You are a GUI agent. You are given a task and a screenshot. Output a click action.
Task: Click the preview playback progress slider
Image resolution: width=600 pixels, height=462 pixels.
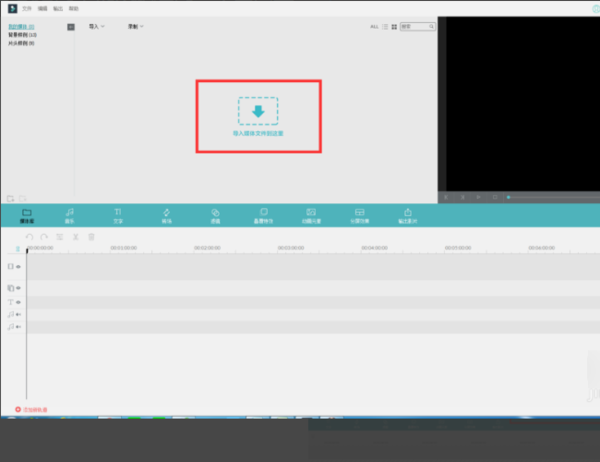point(553,197)
